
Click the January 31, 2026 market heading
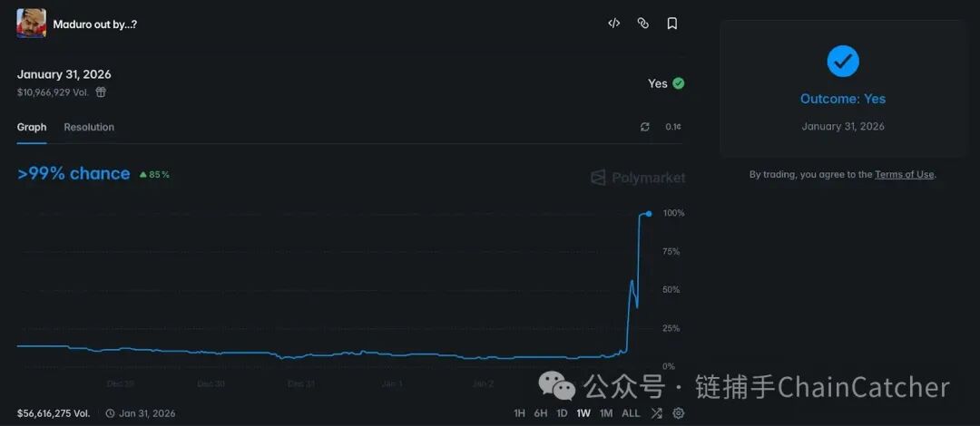tap(64, 74)
